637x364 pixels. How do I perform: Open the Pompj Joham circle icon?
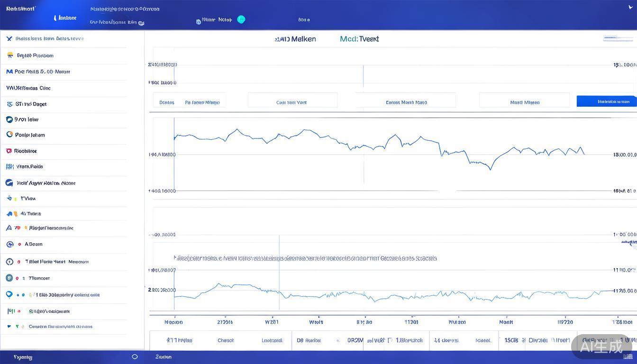point(9,135)
